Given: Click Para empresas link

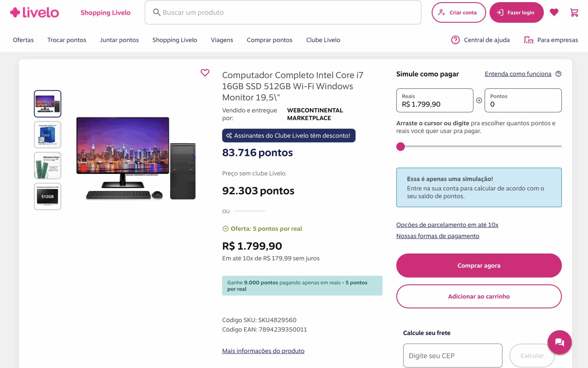Looking at the screenshot, I should [x=557, y=40].
